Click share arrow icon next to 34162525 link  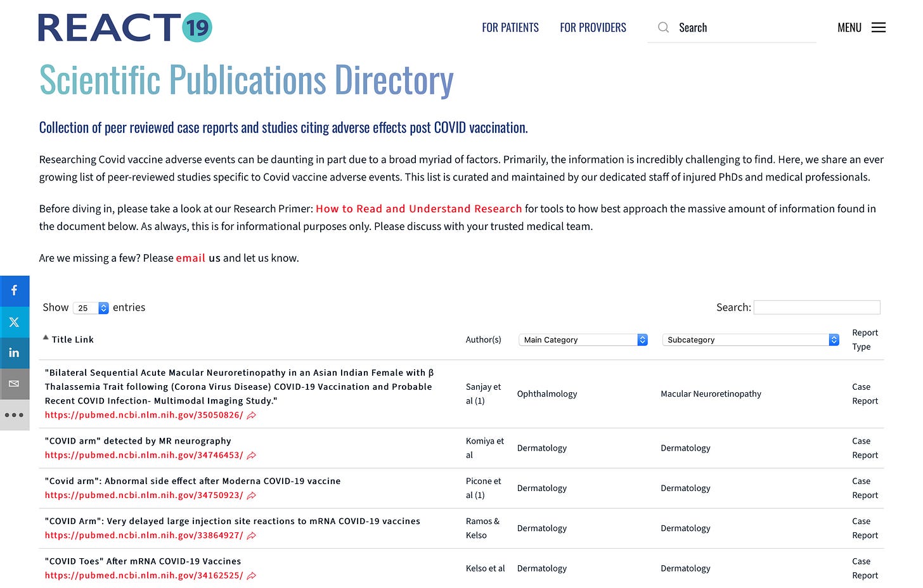[x=252, y=575]
